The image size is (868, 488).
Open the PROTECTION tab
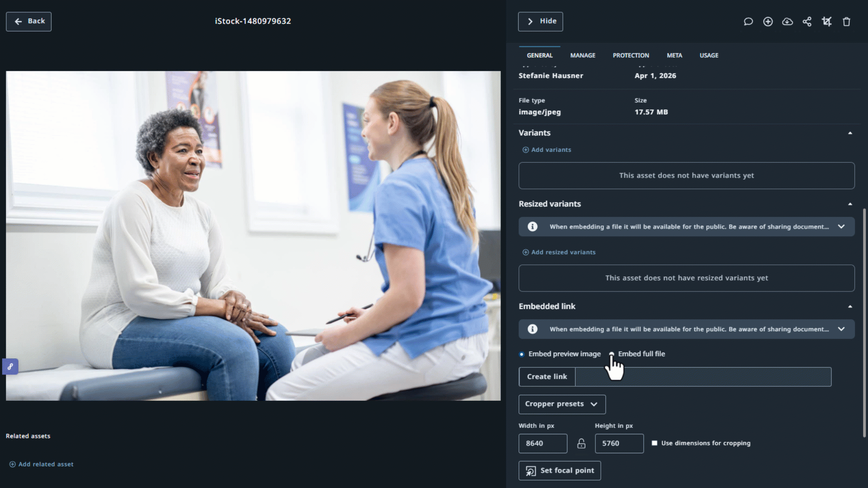(x=631, y=55)
